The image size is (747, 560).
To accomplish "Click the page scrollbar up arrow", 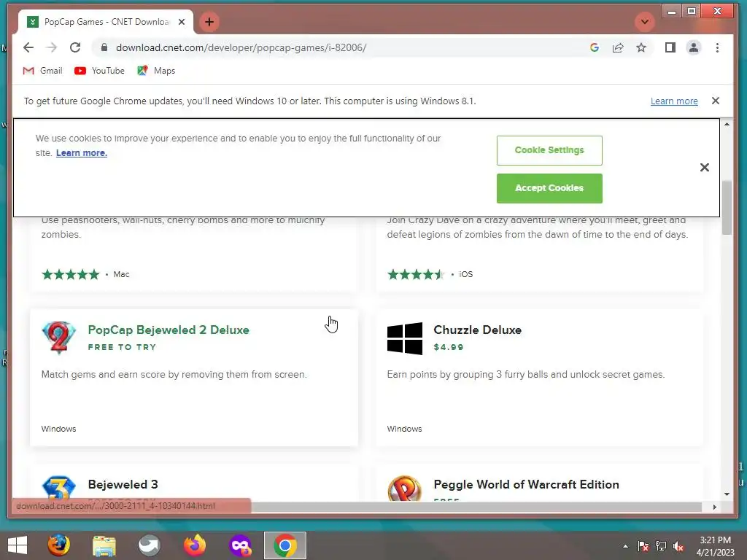I will (x=727, y=124).
